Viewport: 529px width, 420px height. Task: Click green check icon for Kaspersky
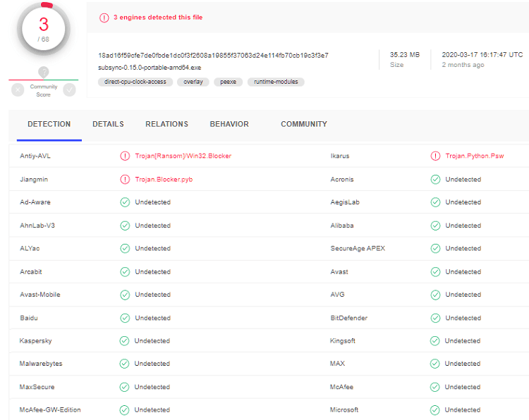coord(124,341)
